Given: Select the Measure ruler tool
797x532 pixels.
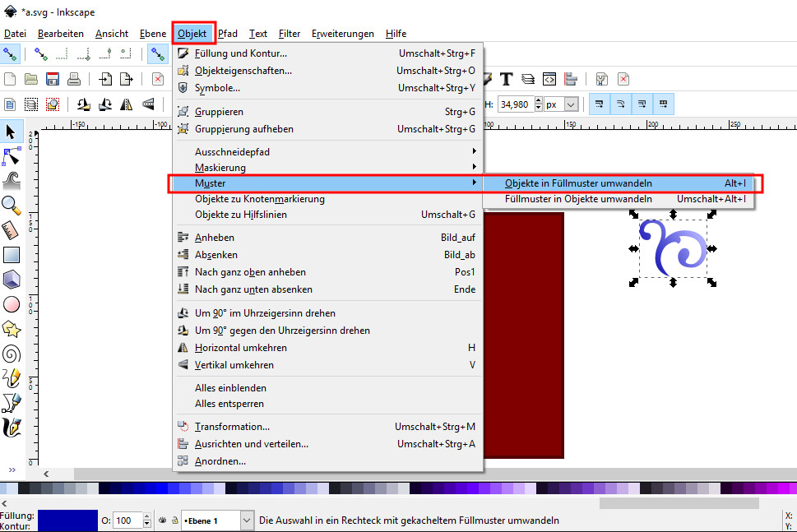Looking at the screenshot, I should pyautogui.click(x=11, y=230).
